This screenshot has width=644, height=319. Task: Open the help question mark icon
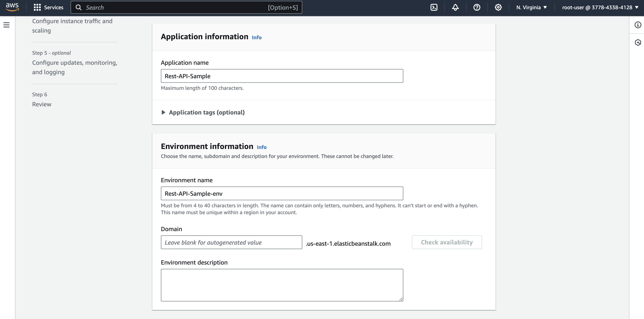(x=477, y=7)
